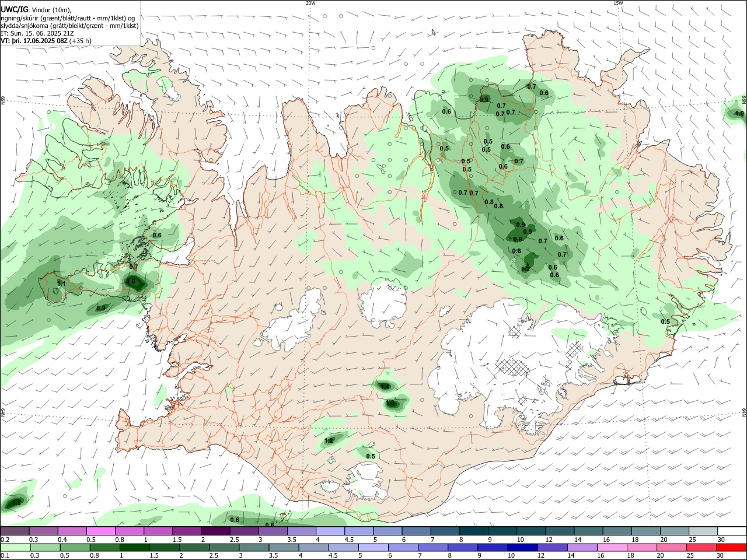The height and width of the screenshot is (560, 747).
Task: Click the '15W' longitude label
Action: click(618, 3)
